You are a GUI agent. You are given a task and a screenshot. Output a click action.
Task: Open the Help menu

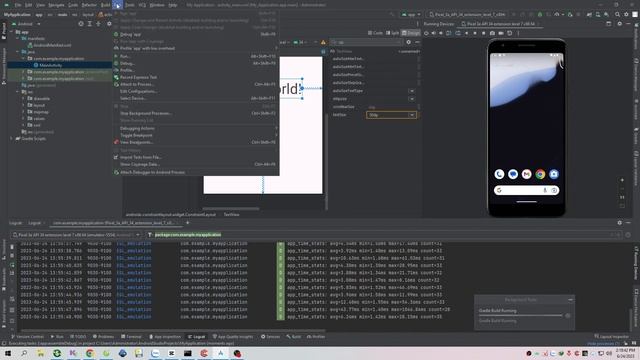point(173,5)
